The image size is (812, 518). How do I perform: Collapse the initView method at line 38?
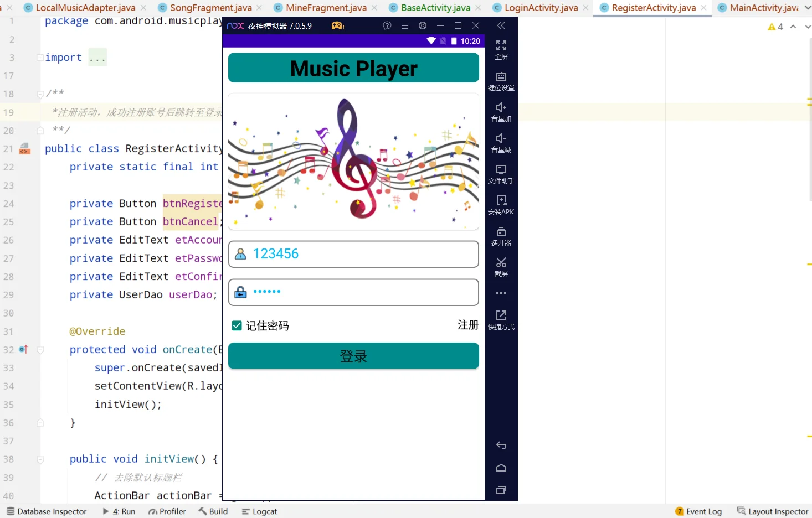40,459
